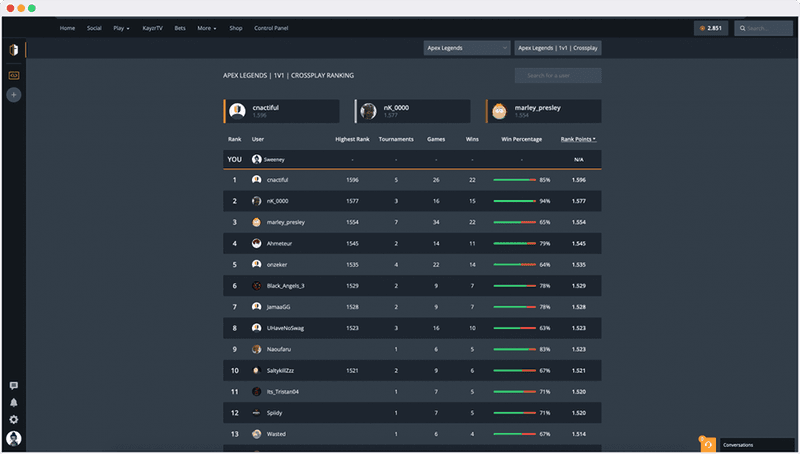Click username Black_Angels_3 in the table
Image resolution: width=800 pixels, height=454 pixels.
pyautogui.click(x=285, y=286)
